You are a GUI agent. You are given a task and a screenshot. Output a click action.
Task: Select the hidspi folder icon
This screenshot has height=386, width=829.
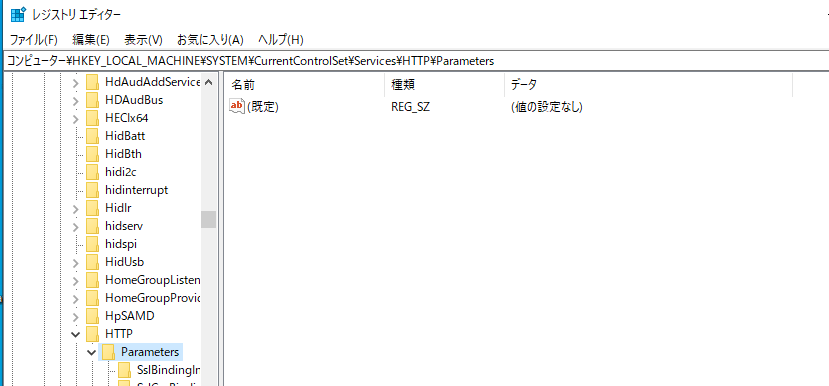pyautogui.click(x=93, y=244)
